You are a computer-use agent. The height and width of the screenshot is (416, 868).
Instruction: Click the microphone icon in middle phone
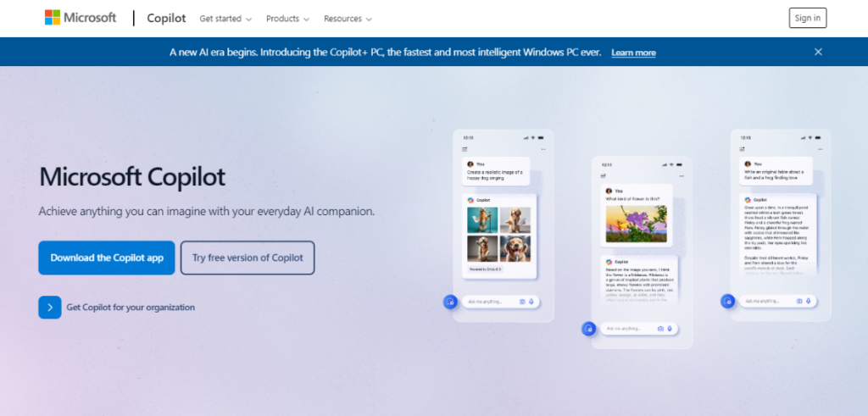670,329
